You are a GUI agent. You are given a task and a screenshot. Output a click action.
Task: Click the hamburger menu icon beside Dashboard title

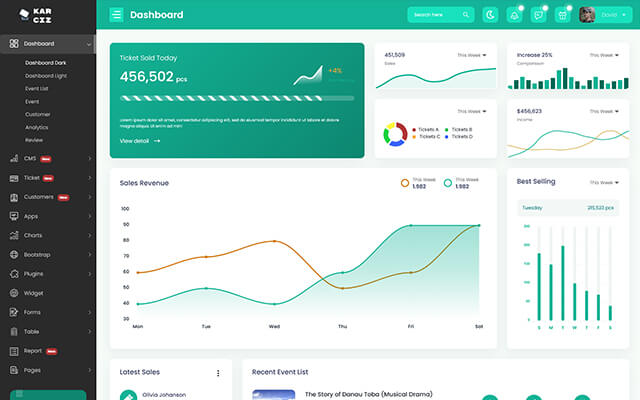[117, 15]
